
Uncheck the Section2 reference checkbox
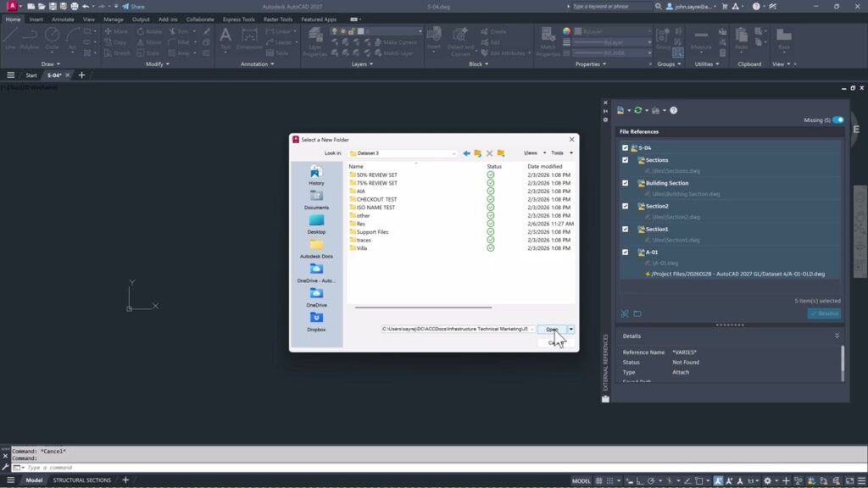pos(625,206)
